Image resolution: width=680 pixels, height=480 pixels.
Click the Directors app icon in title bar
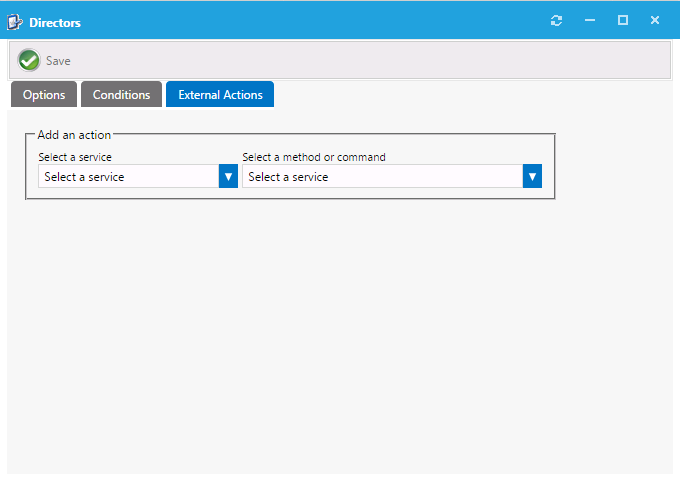(15, 21)
